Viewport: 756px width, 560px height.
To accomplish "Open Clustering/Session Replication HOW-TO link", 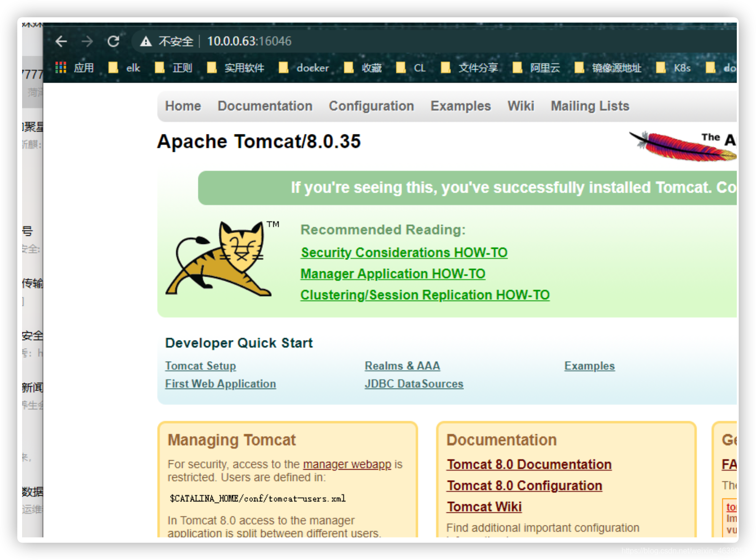I will click(425, 295).
